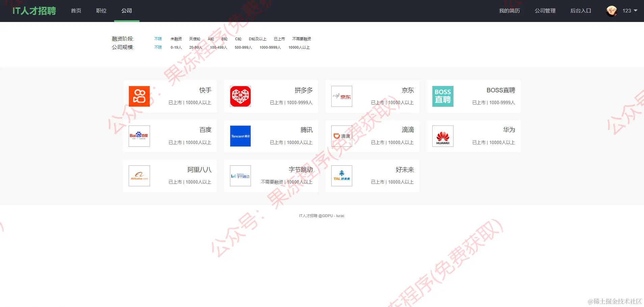644x307 pixels.
Task: Open the 123 user dropdown menu
Action: pos(630,11)
